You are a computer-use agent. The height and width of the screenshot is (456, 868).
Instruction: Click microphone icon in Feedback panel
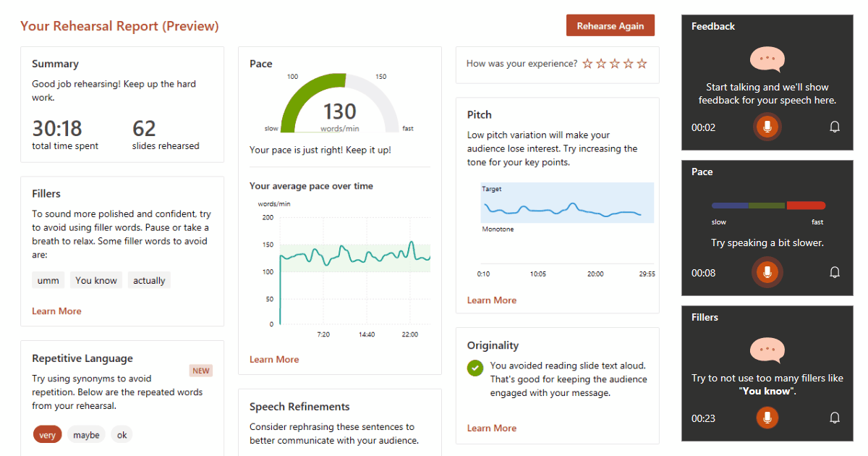tap(767, 127)
